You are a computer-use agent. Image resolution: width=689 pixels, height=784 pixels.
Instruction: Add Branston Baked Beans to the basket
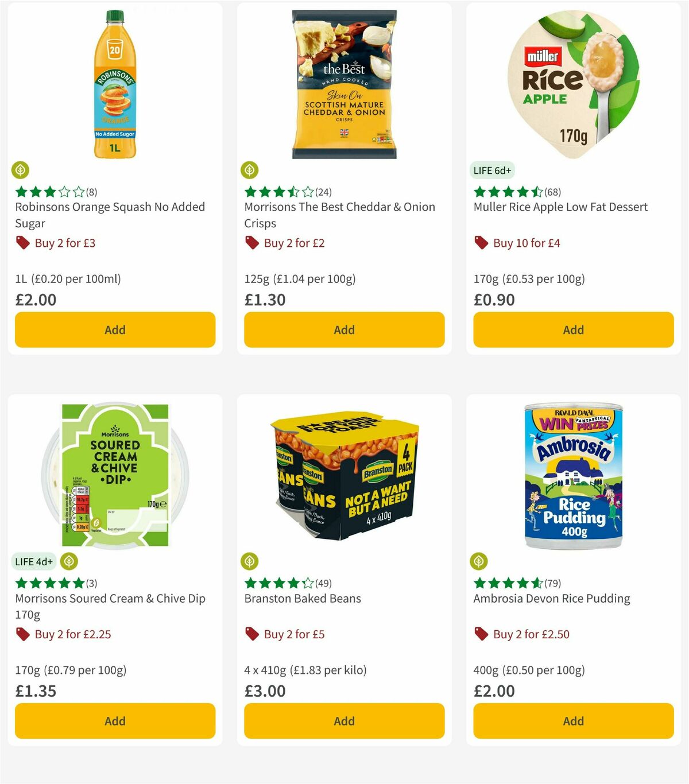coord(343,721)
